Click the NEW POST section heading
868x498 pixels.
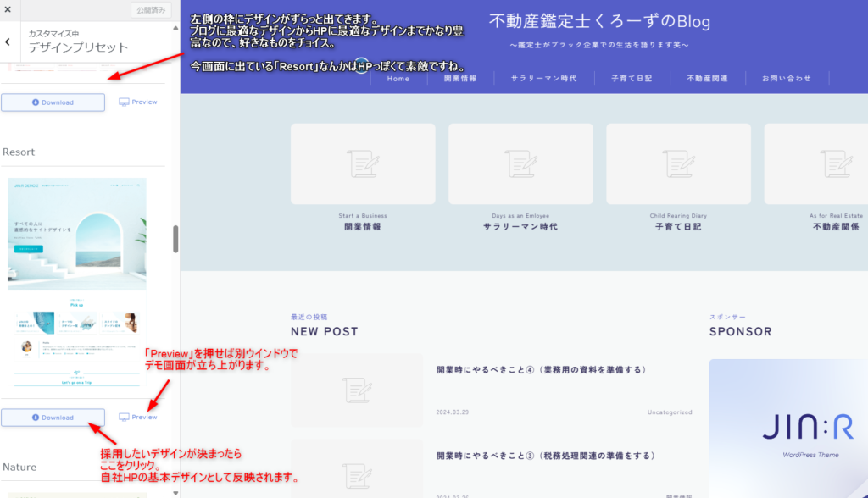coord(325,331)
